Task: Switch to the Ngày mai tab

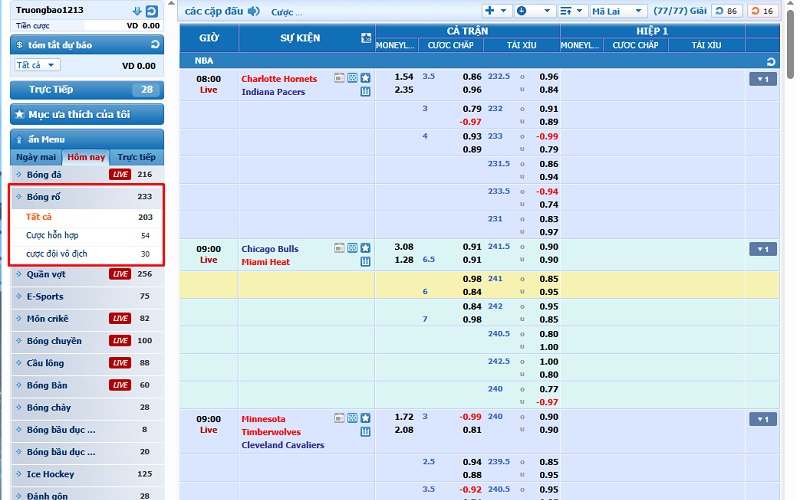Action: point(36,157)
